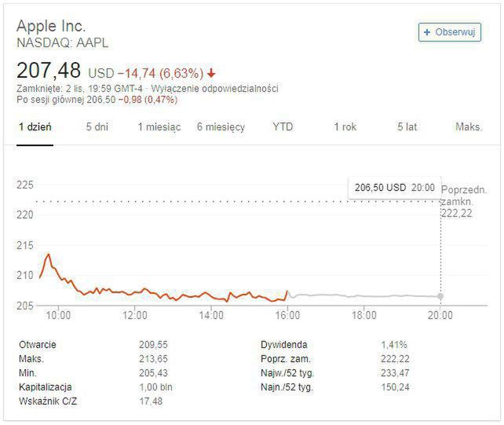The width and height of the screenshot is (504, 425).
Task: Click the gray after-hours line near 18:00
Action: [x=363, y=296]
